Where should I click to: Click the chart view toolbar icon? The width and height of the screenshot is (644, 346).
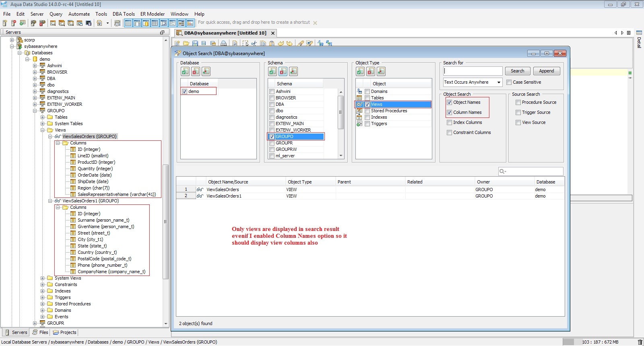[190, 23]
